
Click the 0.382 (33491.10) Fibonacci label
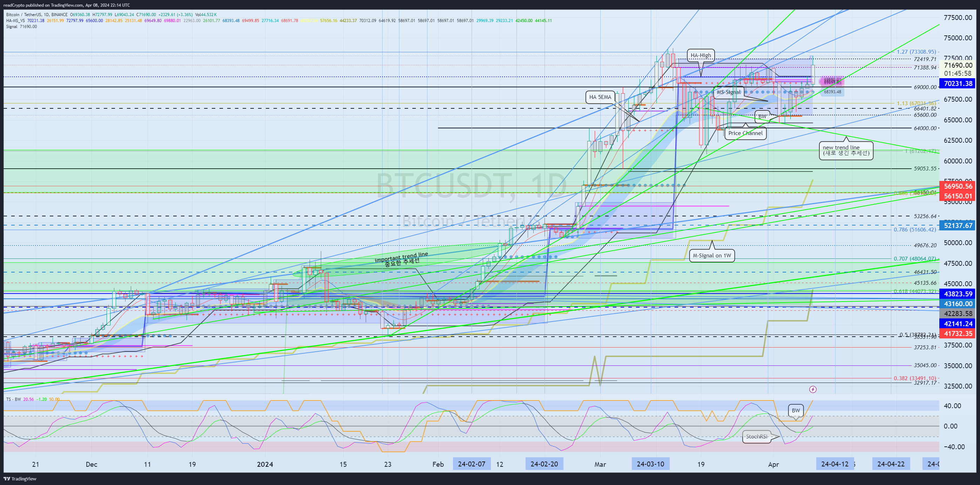pyautogui.click(x=914, y=378)
